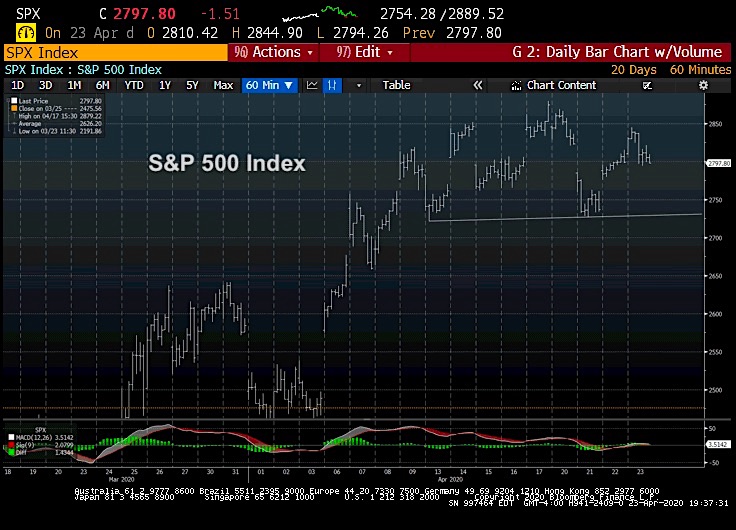The image size is (736, 530).
Task: Click the SPX Index security field
Action: pyautogui.click(x=115, y=52)
